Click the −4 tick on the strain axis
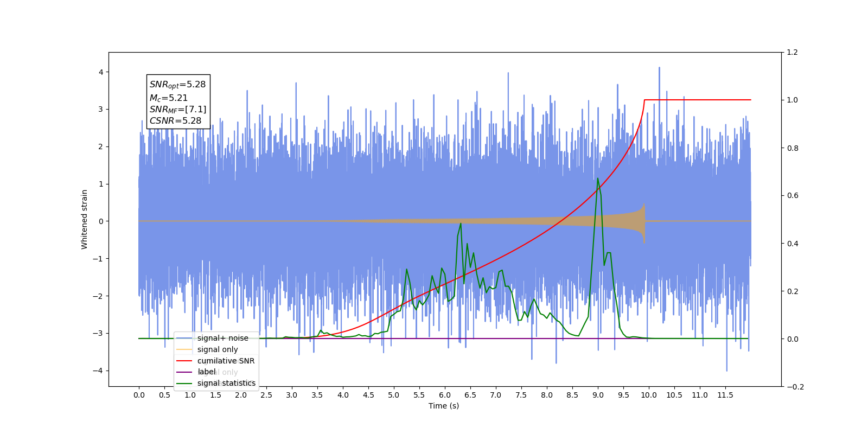 98,371
